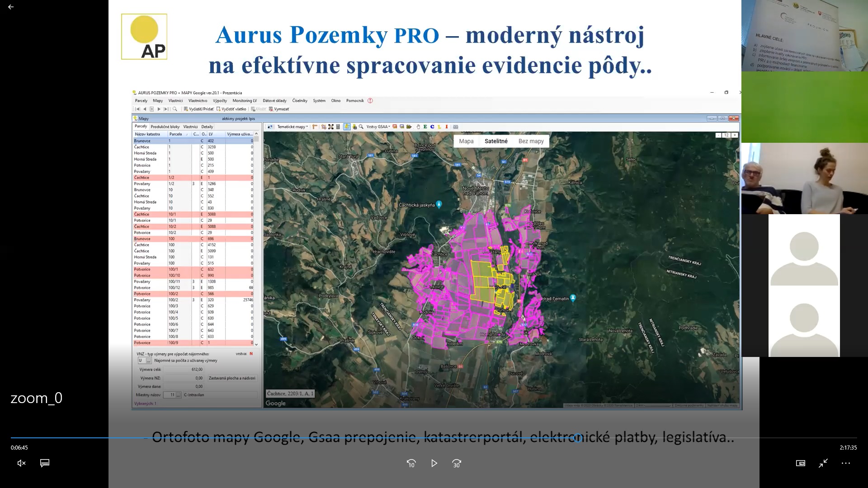Expand the Tematické mapy dropdown
The height and width of the screenshot is (488, 868).
tap(292, 127)
